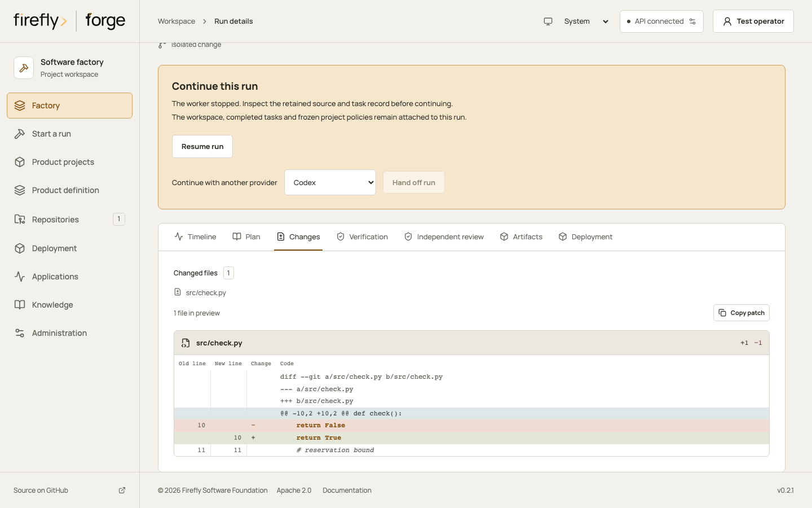Open Source on GitHub link
Screen dimensions: 812x508
click(69, 491)
